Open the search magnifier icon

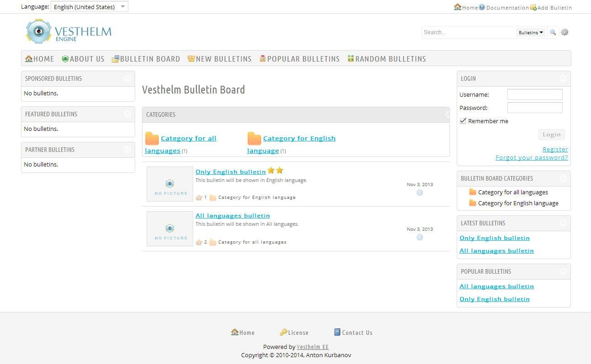point(553,32)
